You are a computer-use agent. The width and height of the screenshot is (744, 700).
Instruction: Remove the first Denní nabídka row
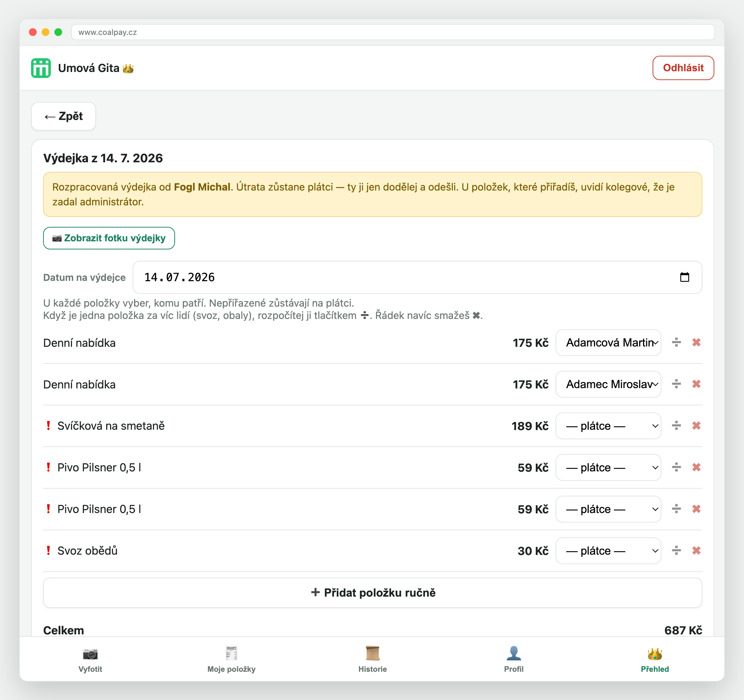(x=696, y=342)
